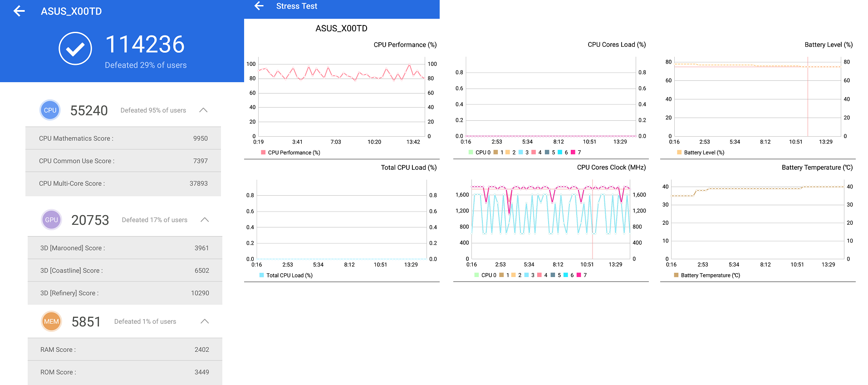Click Battery Temperature legend color swatch

click(x=677, y=275)
